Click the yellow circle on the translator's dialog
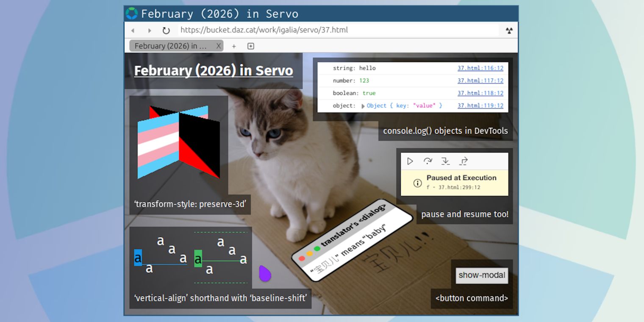 pyautogui.click(x=309, y=253)
